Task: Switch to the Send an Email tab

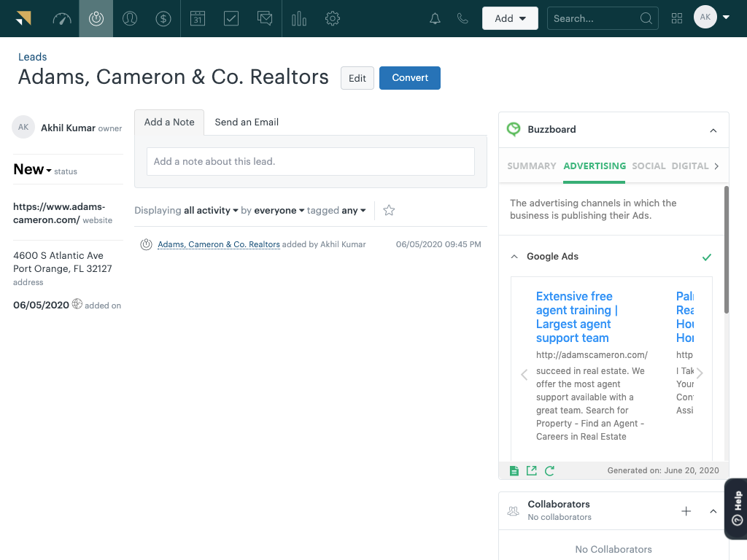Action: click(247, 122)
